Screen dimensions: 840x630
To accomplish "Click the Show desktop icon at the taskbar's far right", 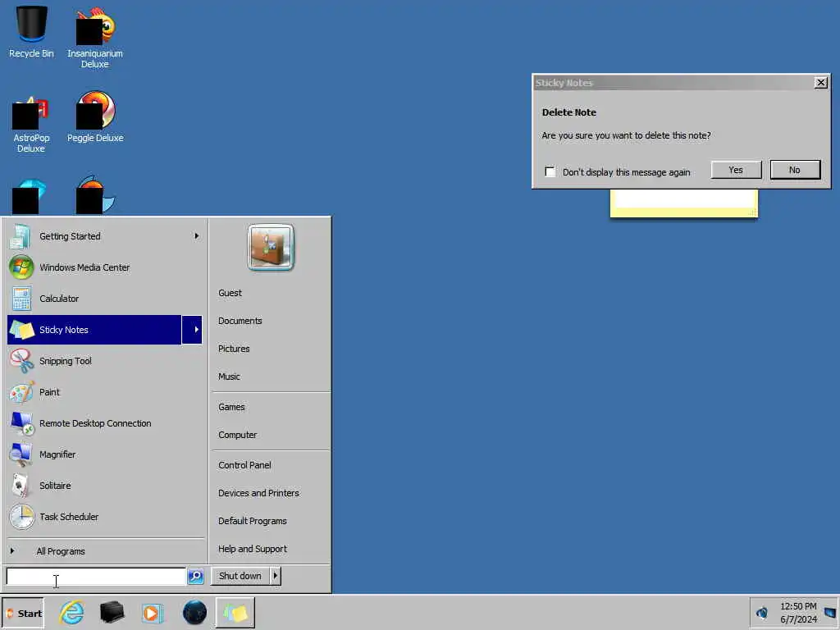I will click(830, 612).
